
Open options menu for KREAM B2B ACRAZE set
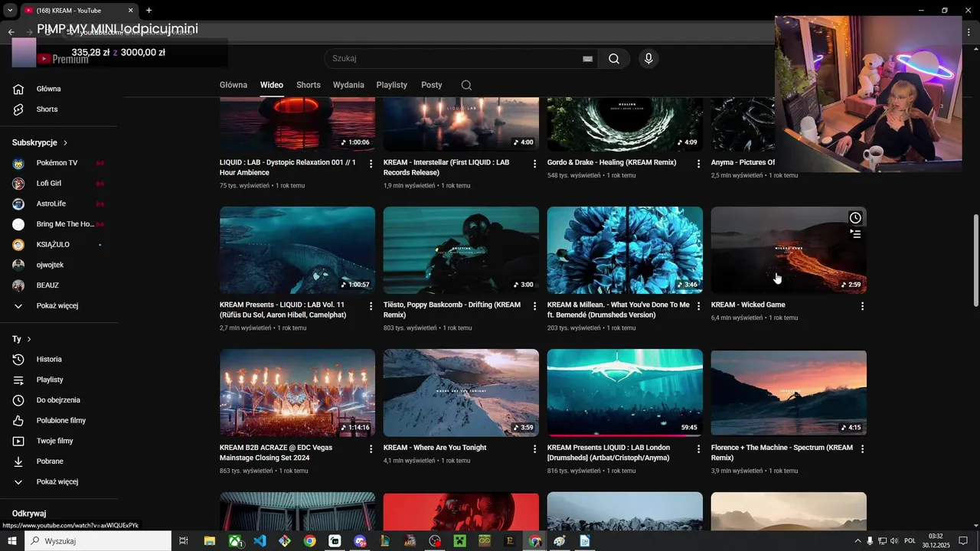click(371, 449)
